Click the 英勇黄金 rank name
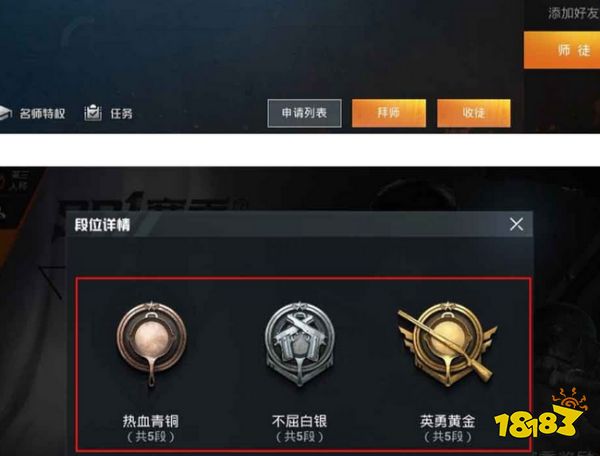The image size is (600, 456). coord(448,421)
